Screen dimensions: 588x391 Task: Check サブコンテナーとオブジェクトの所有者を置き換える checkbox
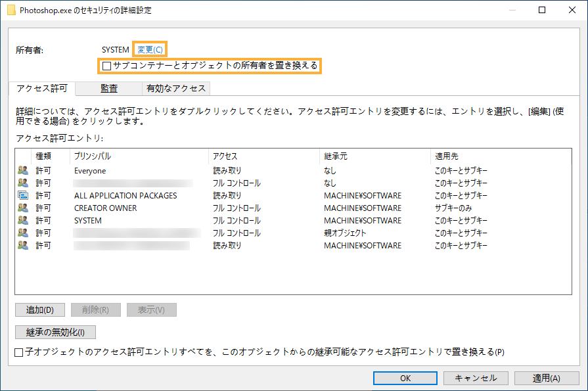click(107, 66)
